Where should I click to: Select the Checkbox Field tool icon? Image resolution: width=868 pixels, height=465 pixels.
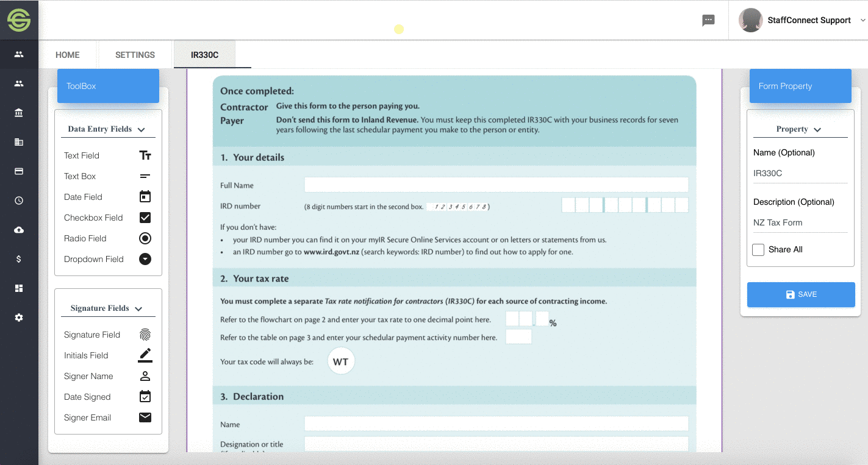click(145, 218)
